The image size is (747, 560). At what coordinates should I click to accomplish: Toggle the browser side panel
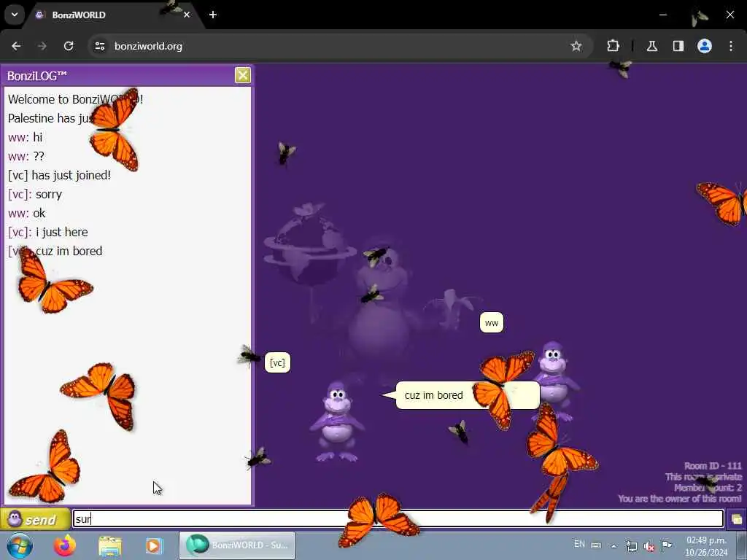[678, 46]
